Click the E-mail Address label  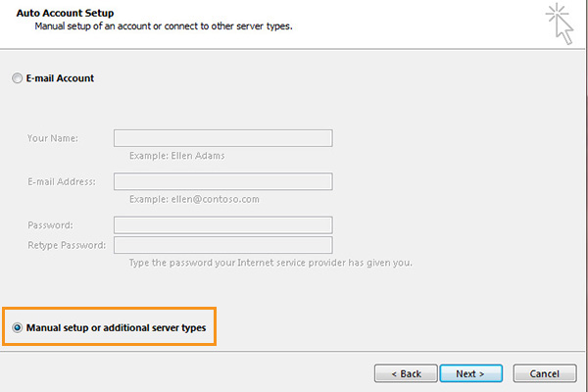(62, 182)
